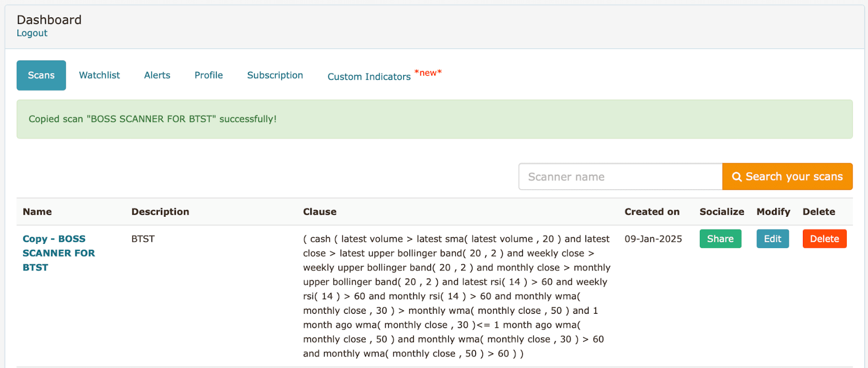868x368 pixels.
Task: Go to the Profile tab
Action: coord(209,75)
